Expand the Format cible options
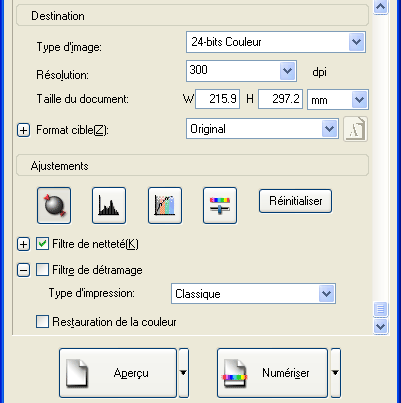Screen dimensions: 401x403 pos(23,130)
